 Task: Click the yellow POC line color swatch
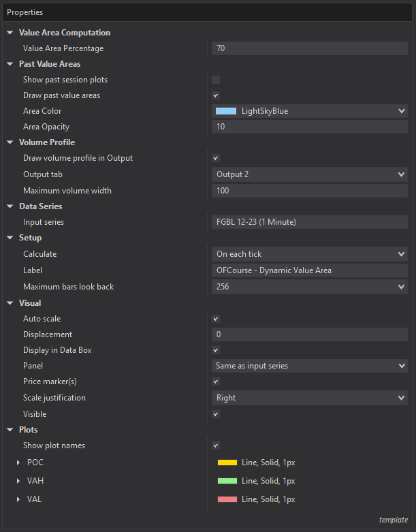point(227,463)
